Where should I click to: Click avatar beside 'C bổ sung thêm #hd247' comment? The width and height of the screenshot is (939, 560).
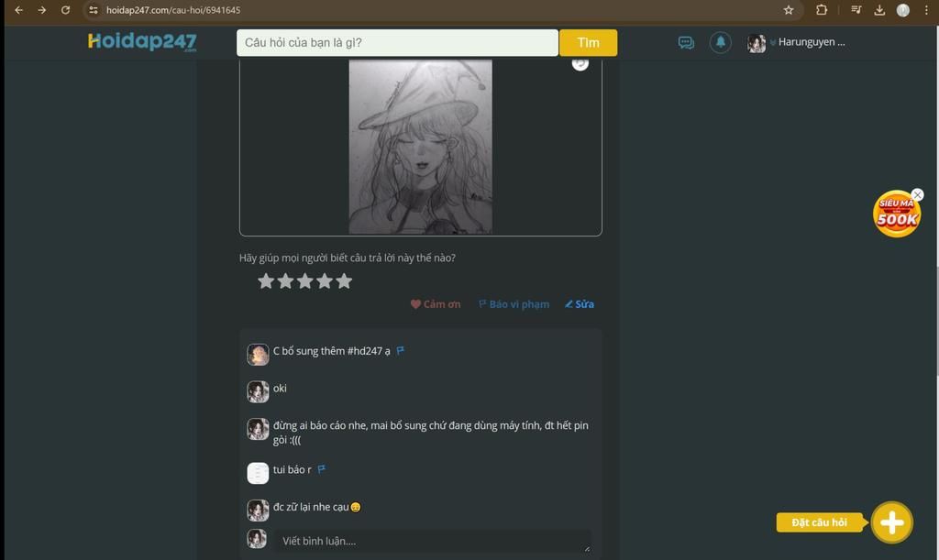click(x=258, y=354)
